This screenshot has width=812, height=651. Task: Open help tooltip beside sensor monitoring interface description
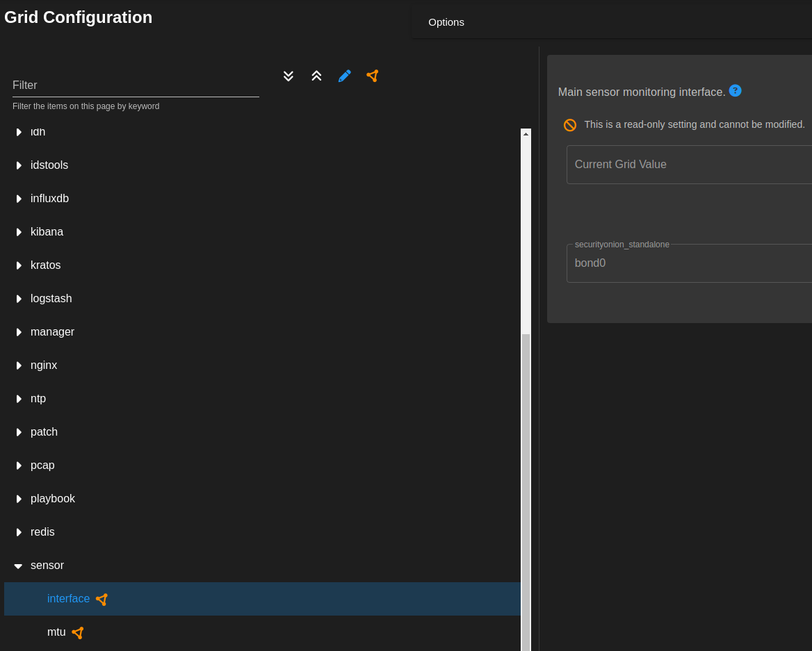[x=735, y=90]
